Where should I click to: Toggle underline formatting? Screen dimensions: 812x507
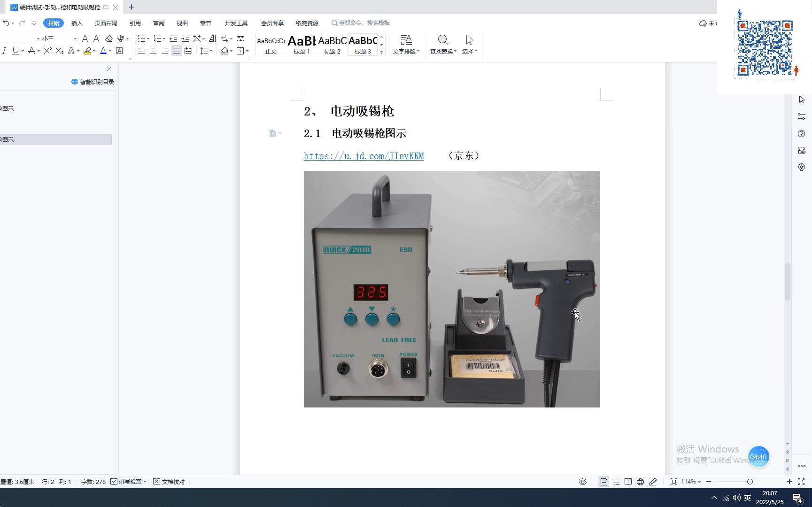point(15,51)
